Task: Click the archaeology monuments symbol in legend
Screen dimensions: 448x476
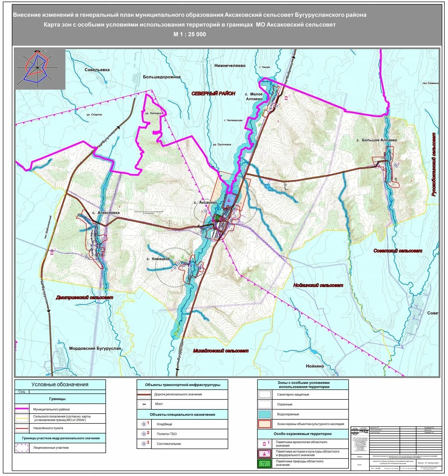Action: click(265, 444)
